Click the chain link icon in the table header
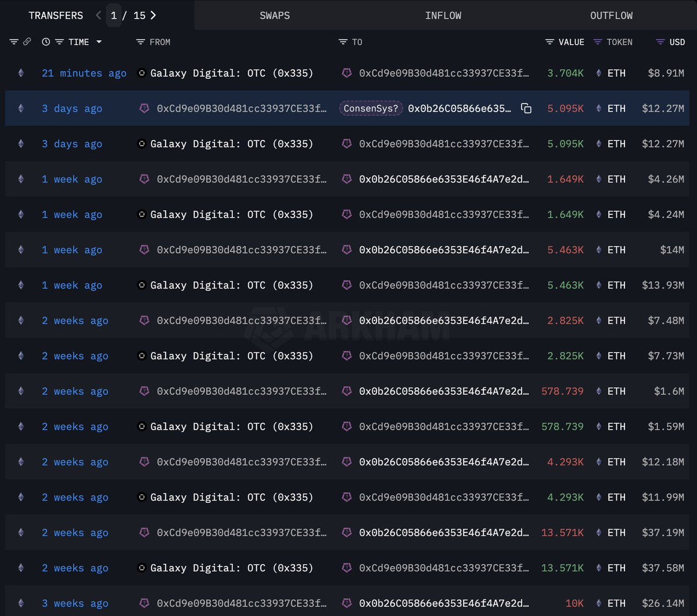Viewport: 697px width, 616px height. [x=27, y=42]
